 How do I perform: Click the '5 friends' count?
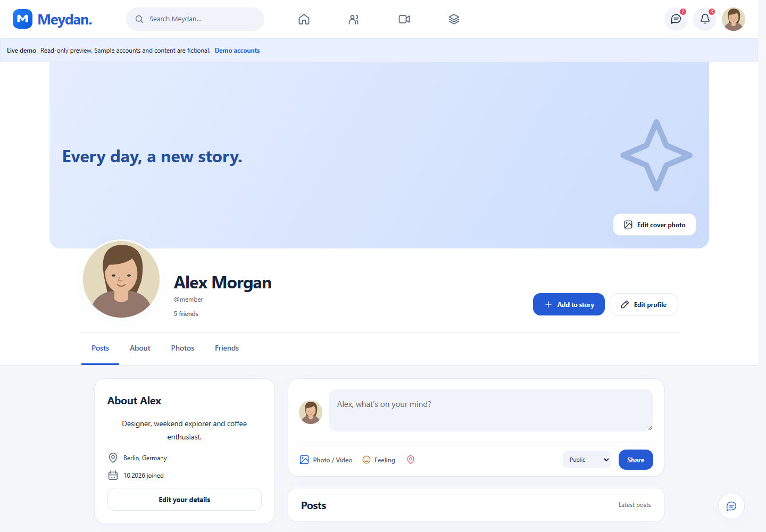tap(186, 314)
